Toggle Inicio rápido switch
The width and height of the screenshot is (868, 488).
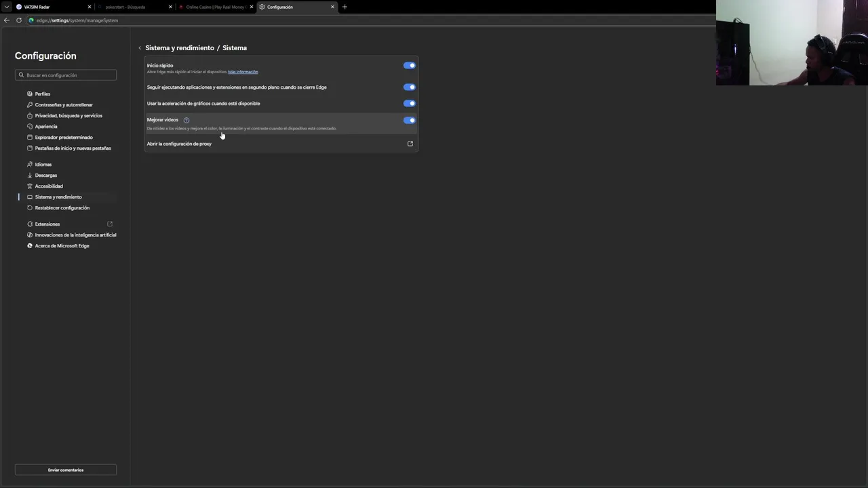tap(409, 66)
